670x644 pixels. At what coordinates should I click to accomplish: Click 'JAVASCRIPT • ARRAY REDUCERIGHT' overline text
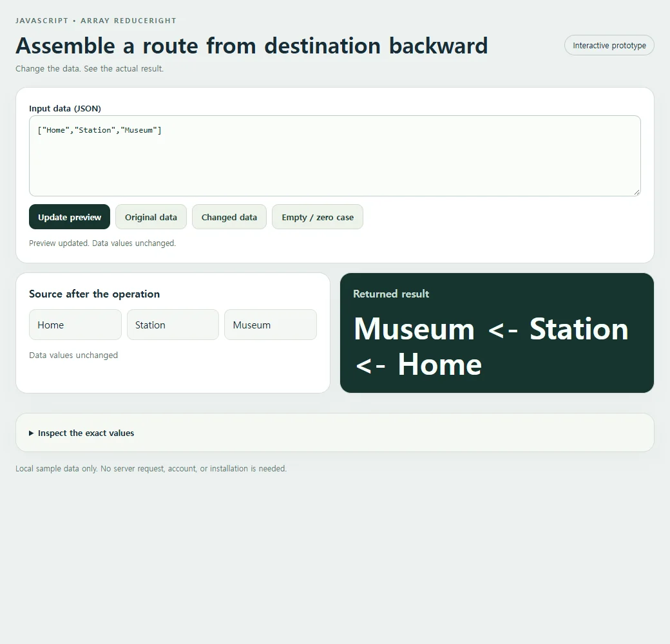(96, 21)
